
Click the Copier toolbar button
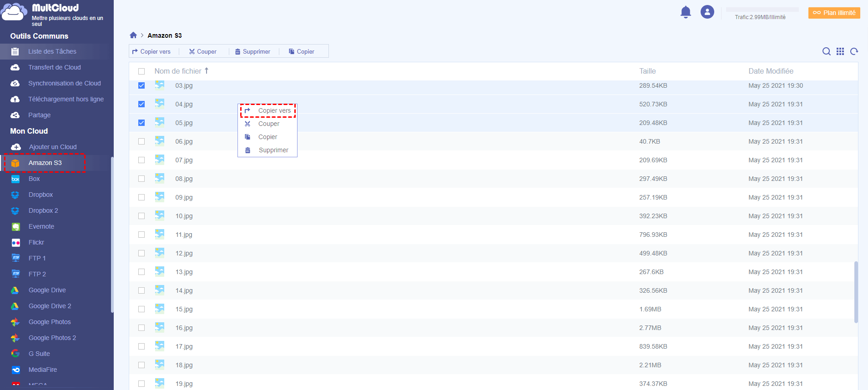[302, 51]
